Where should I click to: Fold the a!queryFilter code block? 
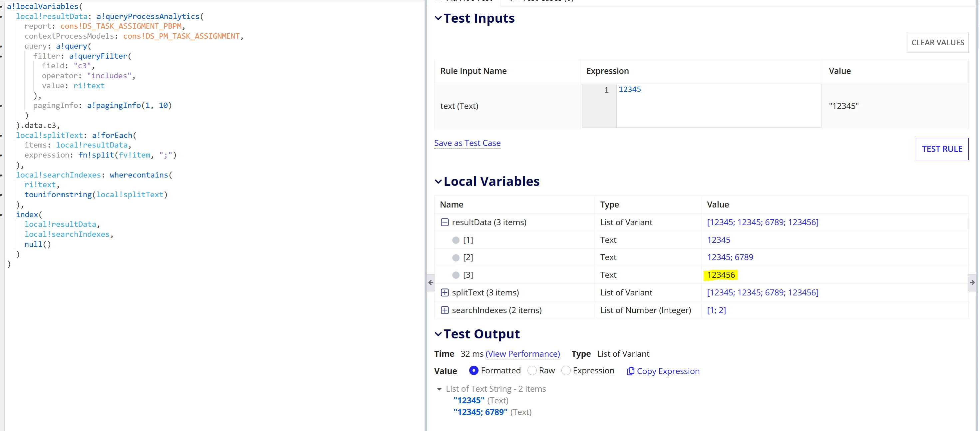click(2, 56)
